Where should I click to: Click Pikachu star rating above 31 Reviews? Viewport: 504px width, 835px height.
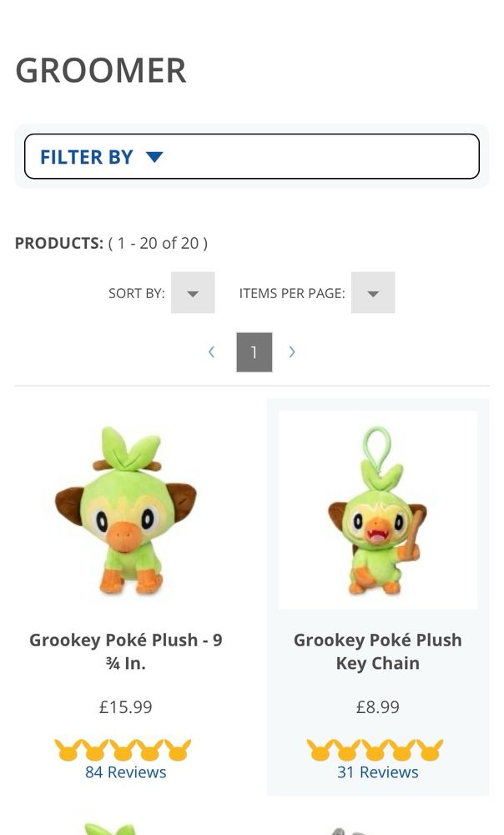[x=375, y=750]
